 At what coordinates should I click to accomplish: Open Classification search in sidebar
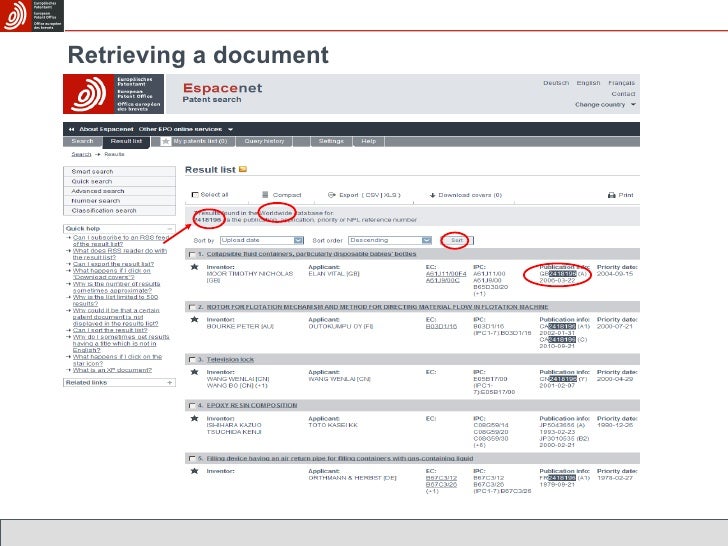point(119,210)
